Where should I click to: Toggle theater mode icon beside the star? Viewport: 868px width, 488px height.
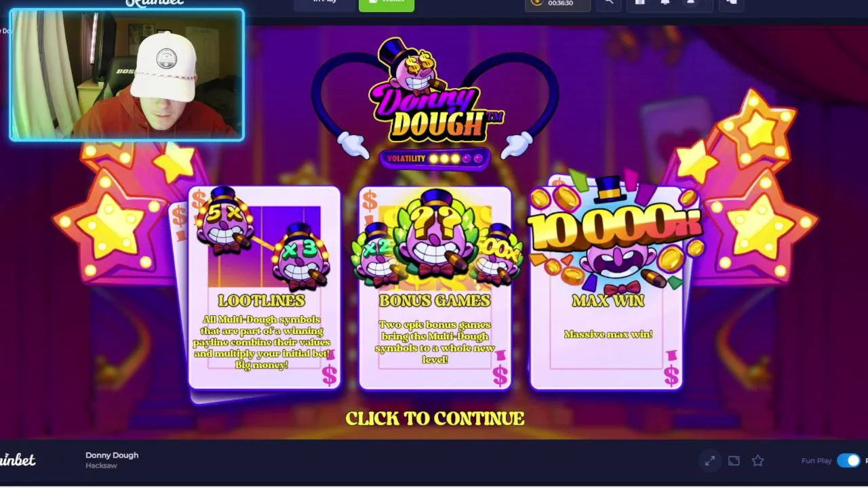tap(734, 461)
